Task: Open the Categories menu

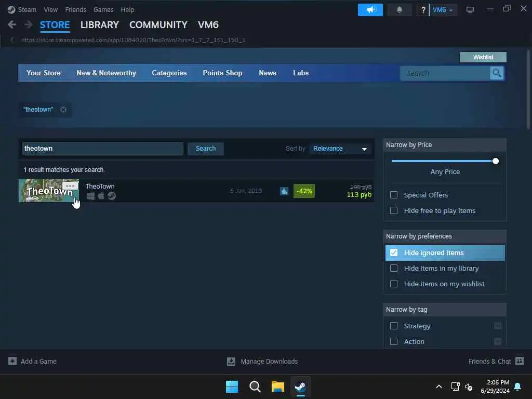Action: 169,73
